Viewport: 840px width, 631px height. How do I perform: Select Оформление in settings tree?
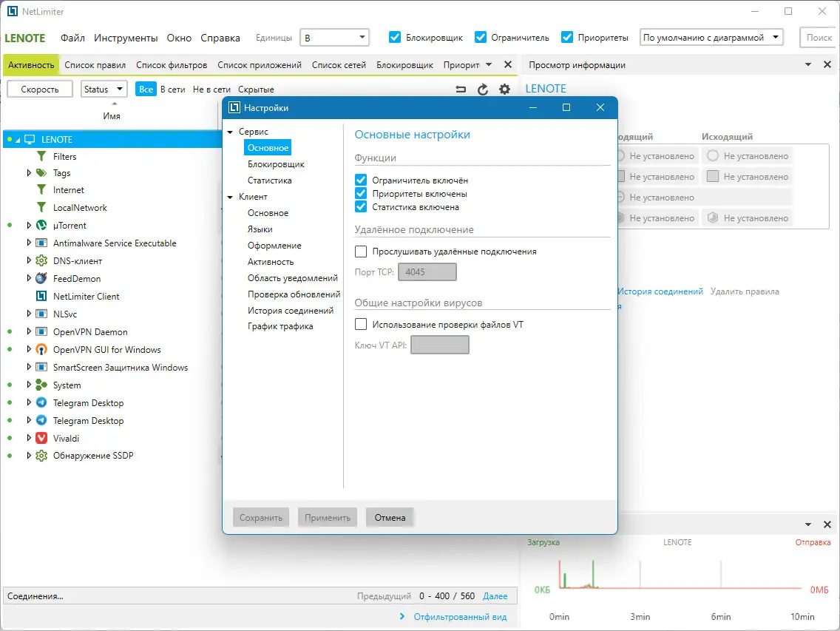274,246
